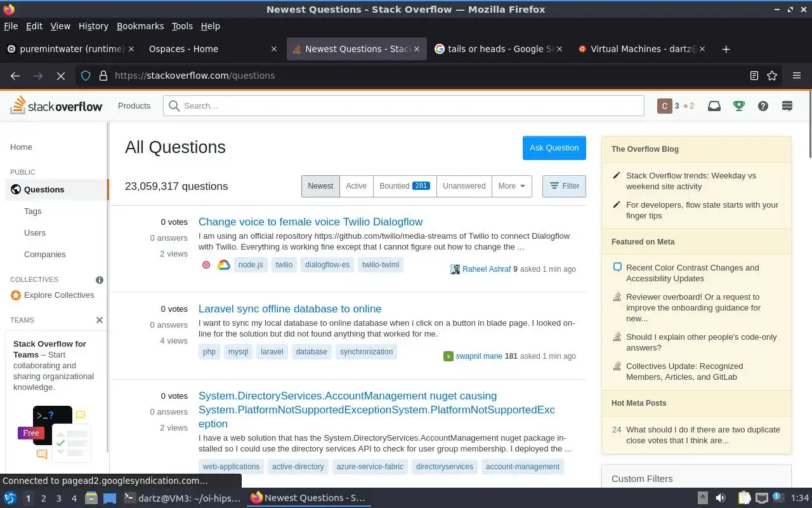Open the Tools menu
Screen dimensions: 812x508
(x=182, y=26)
